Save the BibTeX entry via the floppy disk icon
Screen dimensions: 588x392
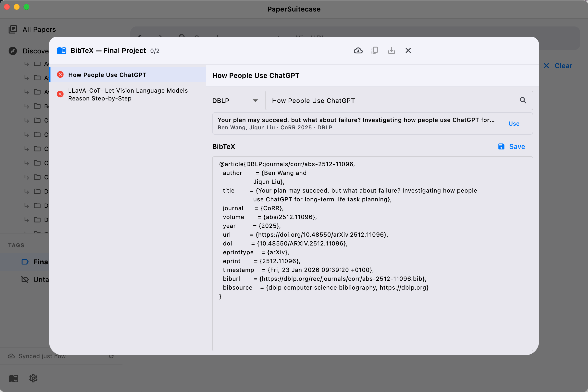(501, 147)
